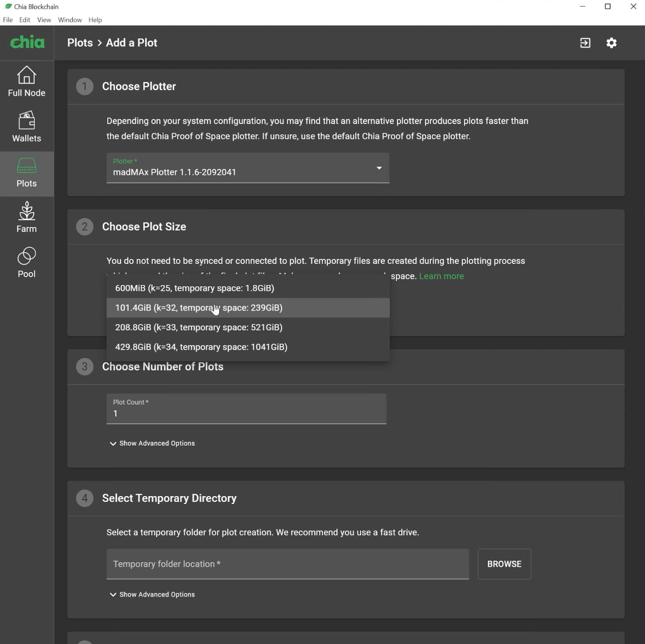Maximize the Chia Blockchain window
The height and width of the screenshot is (644, 645).
tap(608, 6)
